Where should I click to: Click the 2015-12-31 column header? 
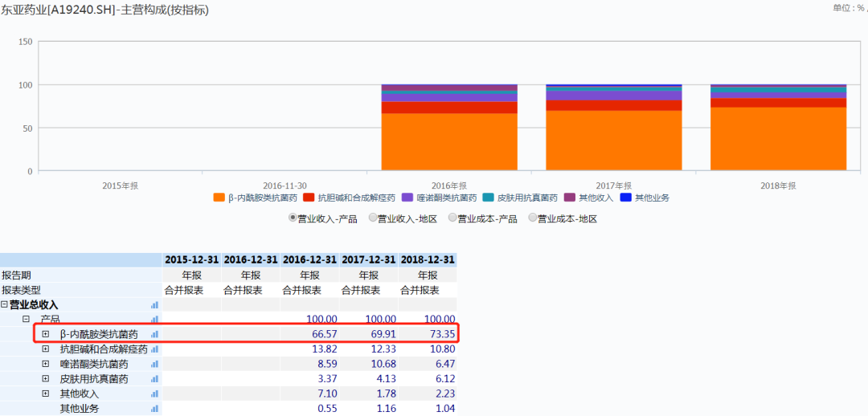pyautogui.click(x=191, y=260)
